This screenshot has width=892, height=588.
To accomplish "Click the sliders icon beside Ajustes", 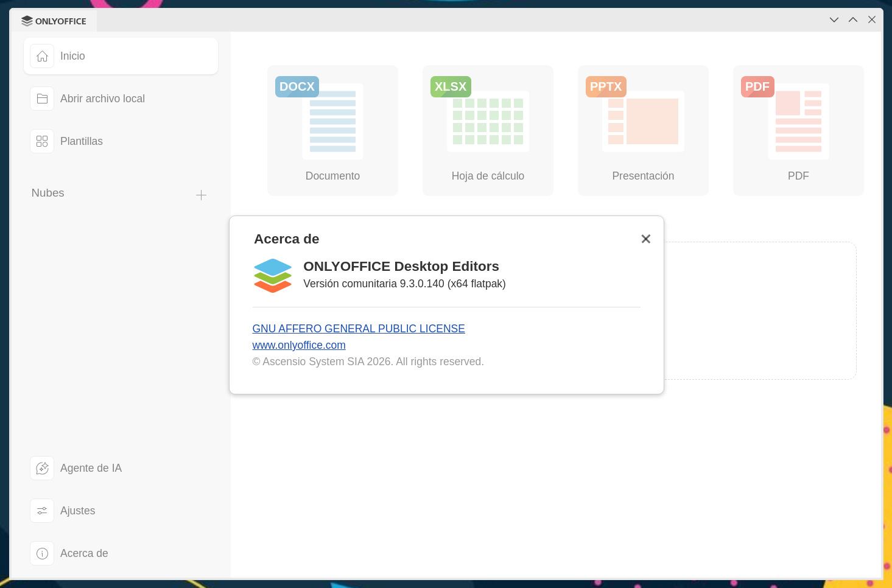I will 41,511.
